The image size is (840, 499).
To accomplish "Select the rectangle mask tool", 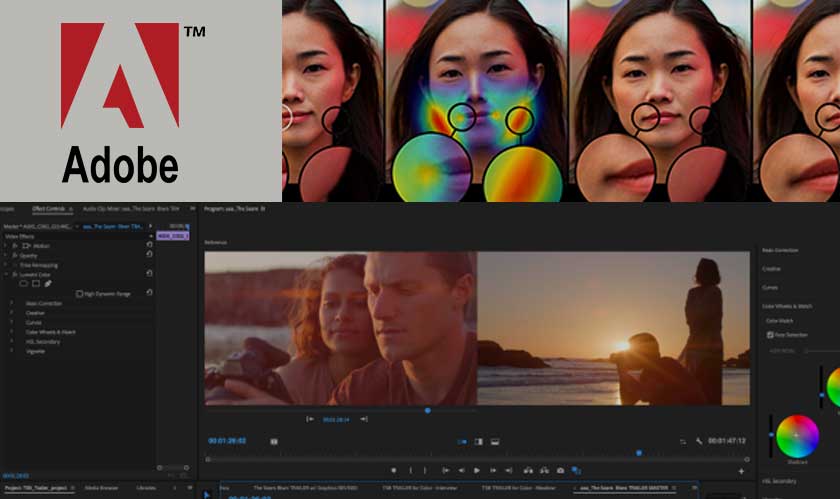I will [x=35, y=283].
